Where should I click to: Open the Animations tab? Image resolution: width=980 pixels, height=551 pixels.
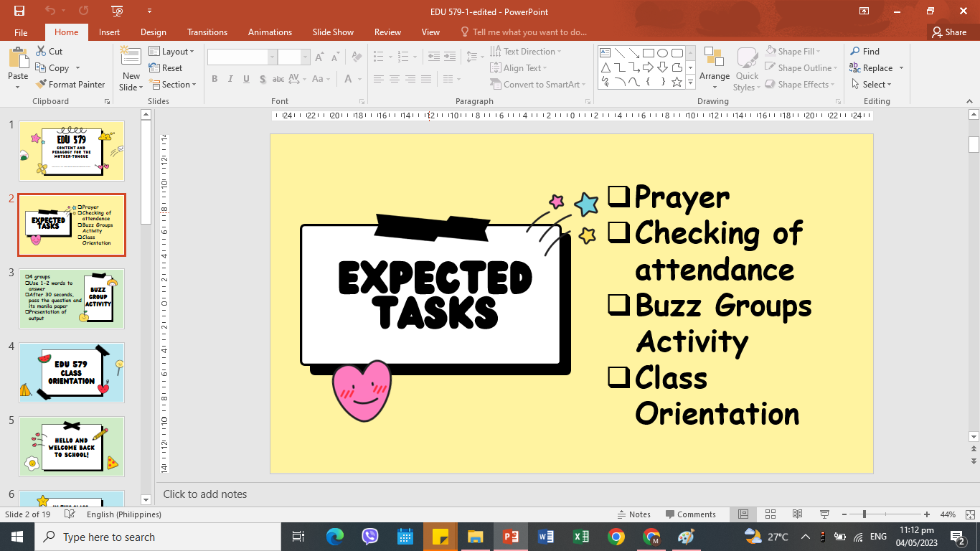coord(270,32)
